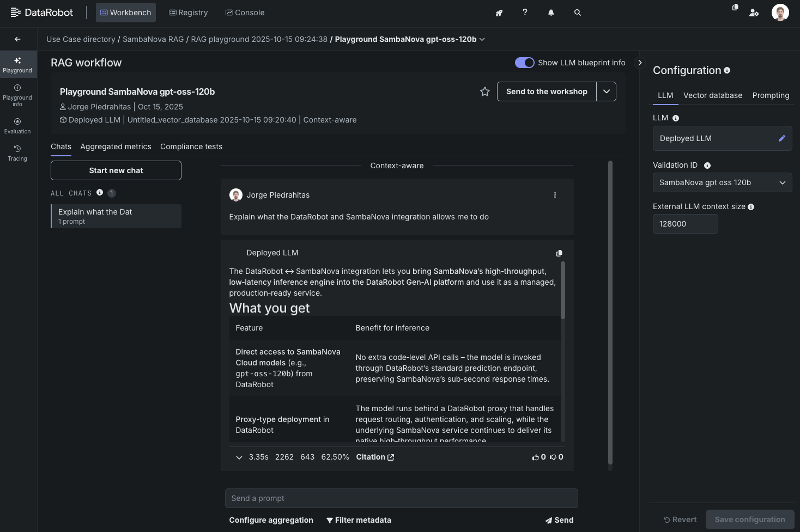800x532 pixels.
Task: Edit the Deployed LLM with pencil icon
Action: [781, 138]
